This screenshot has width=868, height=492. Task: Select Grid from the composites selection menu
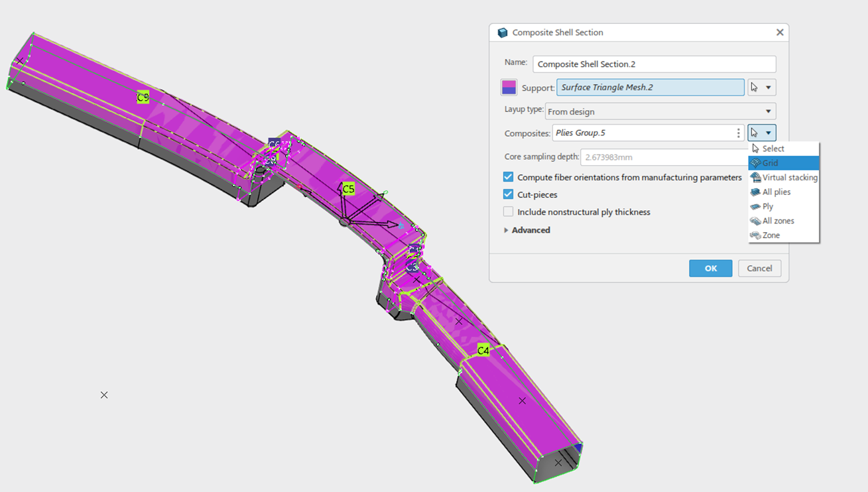[x=769, y=162]
